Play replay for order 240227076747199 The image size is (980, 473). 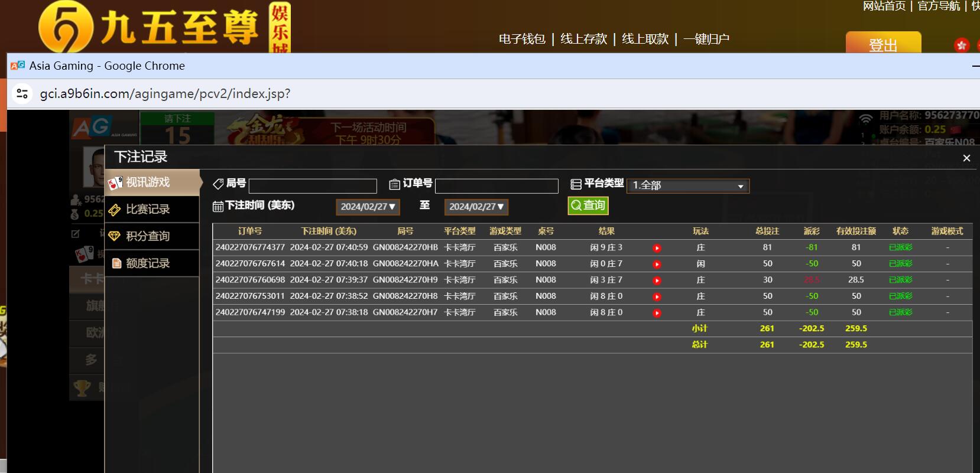[x=657, y=313]
